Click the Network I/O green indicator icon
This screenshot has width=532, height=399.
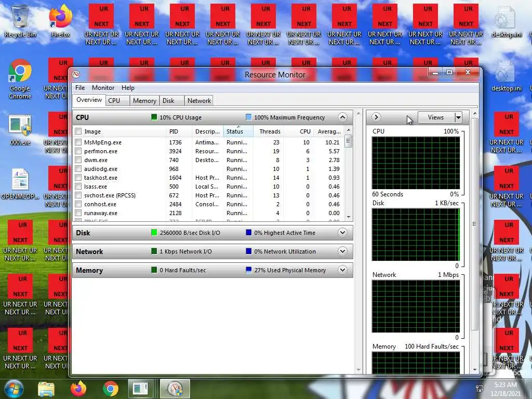154,251
